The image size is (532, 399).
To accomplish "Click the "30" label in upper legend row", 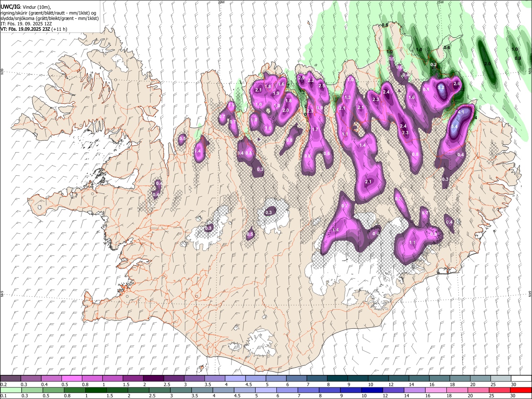I will [514, 384].
